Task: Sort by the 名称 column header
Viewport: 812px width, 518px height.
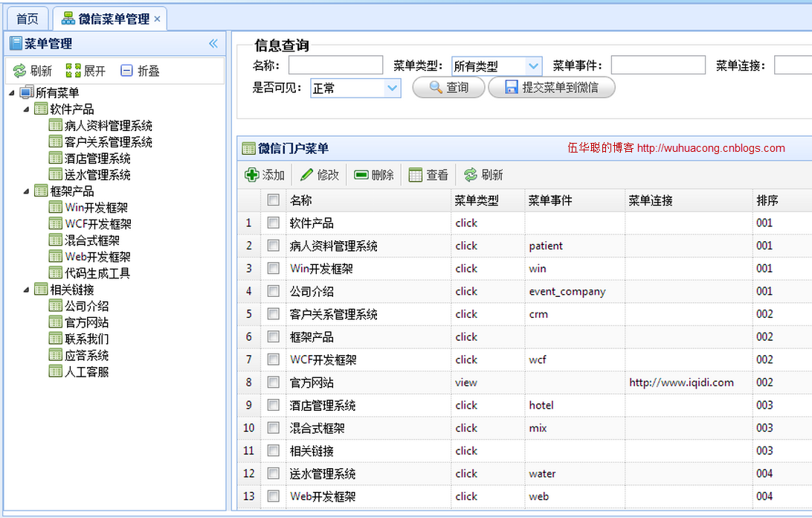Action: pos(368,200)
